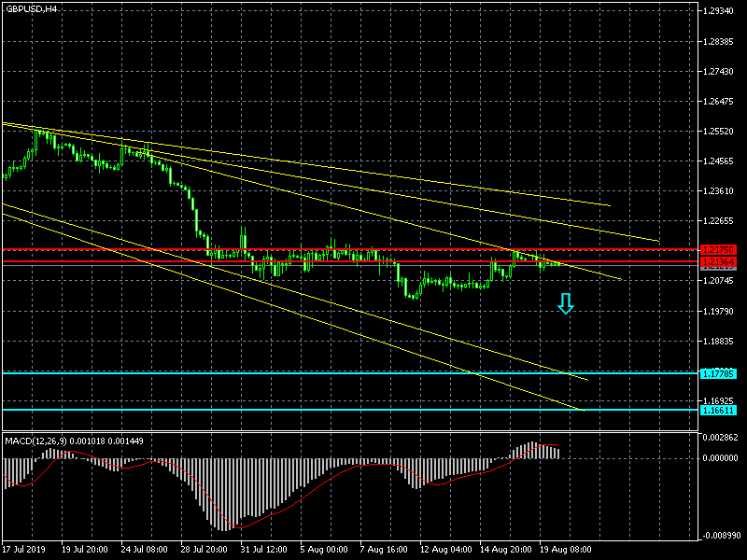This screenshot has height=560, width=747.
Task: Click the 7 Aug 16:00 time label
Action: coord(384,550)
